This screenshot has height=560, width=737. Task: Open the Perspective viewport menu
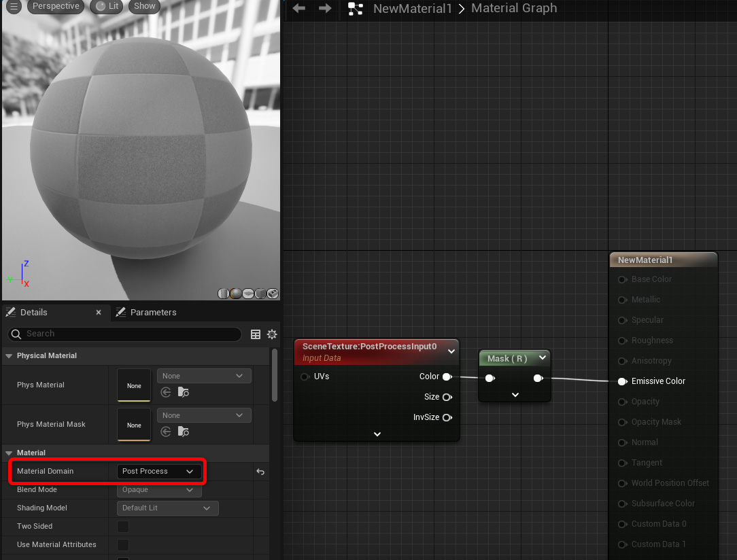[x=56, y=6]
